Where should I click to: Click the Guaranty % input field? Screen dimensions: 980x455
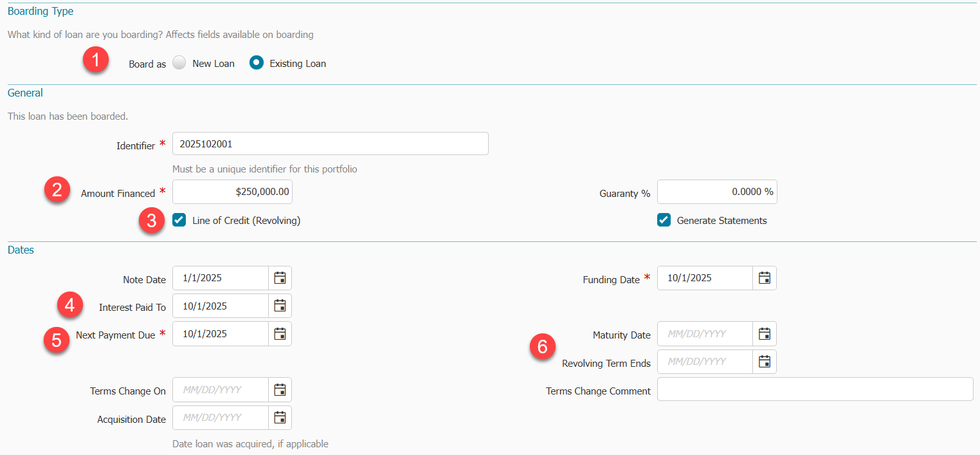coord(716,192)
